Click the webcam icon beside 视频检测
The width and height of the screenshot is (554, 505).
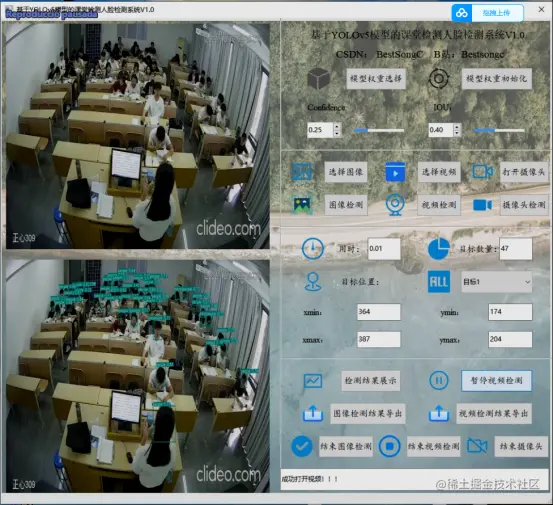[395, 205]
